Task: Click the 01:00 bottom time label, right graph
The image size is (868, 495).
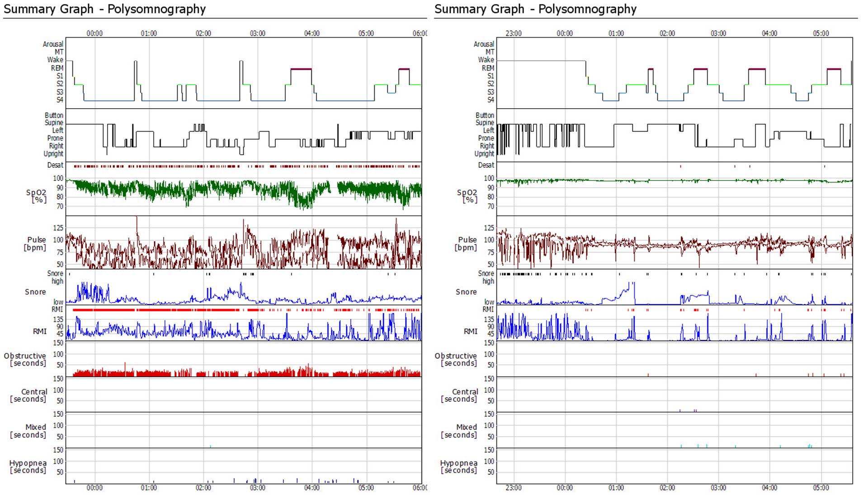Action: point(616,487)
